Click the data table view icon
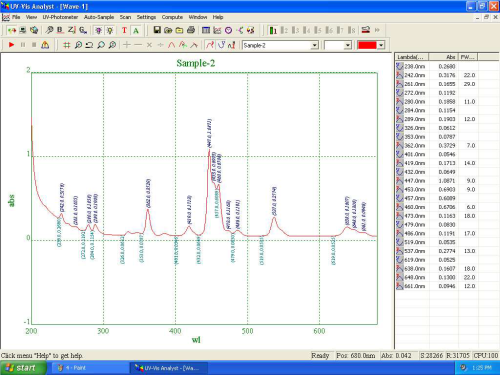Screen dimensions: 500x375 pos(206,30)
